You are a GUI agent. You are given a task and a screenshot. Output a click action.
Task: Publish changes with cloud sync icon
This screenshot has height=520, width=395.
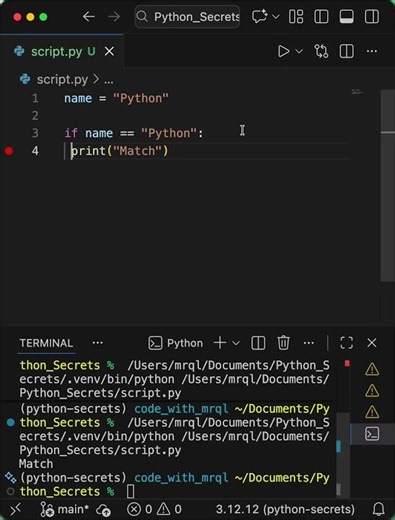pos(104,510)
